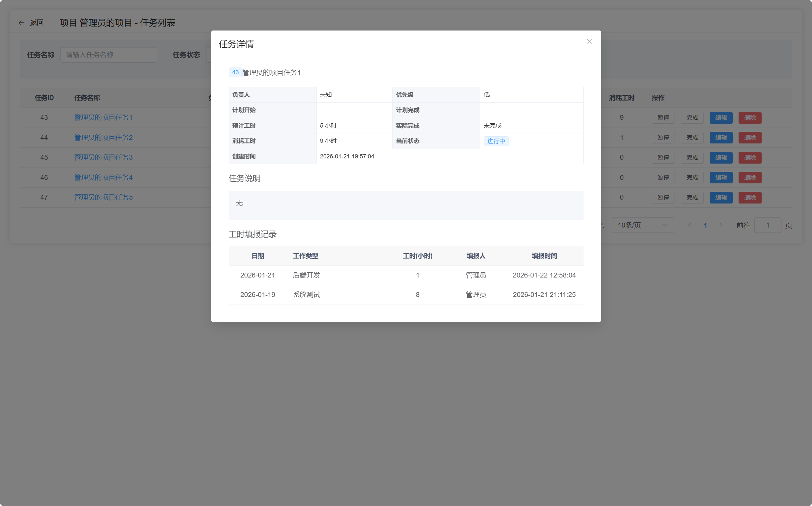Click 完成 for task 45

tap(692, 157)
